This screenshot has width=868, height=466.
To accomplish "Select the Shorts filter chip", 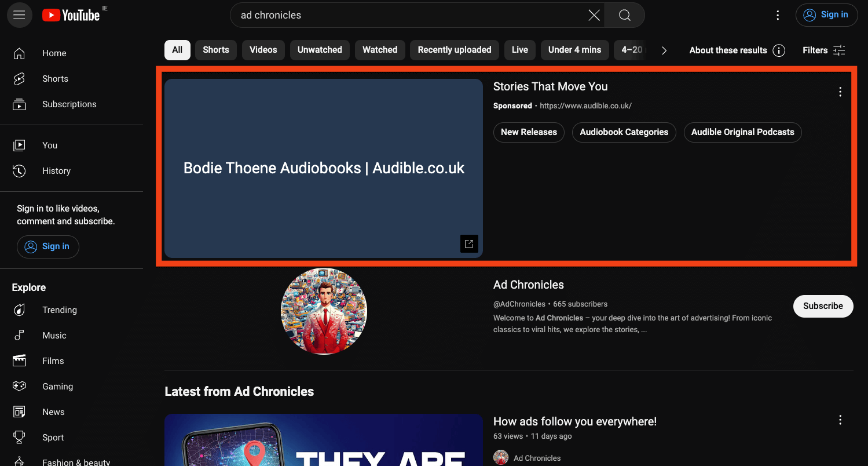I will click(x=216, y=50).
